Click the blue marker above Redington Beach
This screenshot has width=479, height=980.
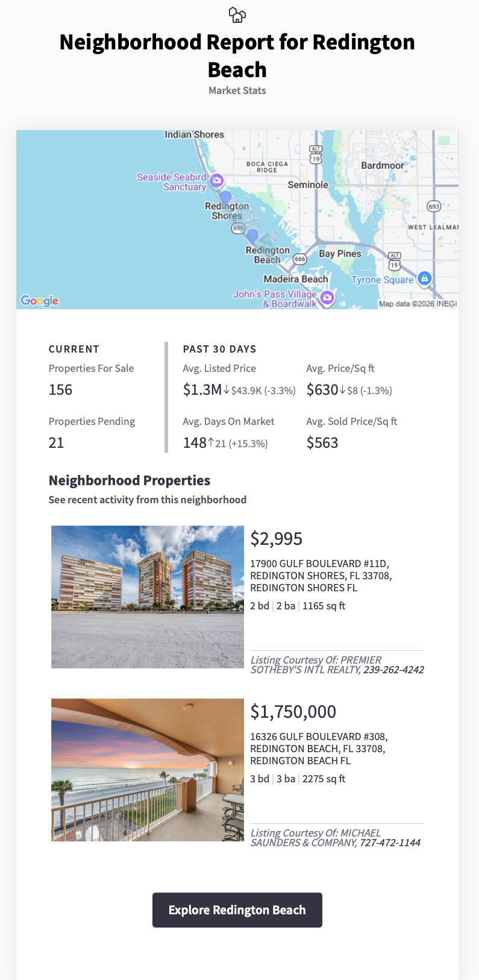[x=252, y=235]
